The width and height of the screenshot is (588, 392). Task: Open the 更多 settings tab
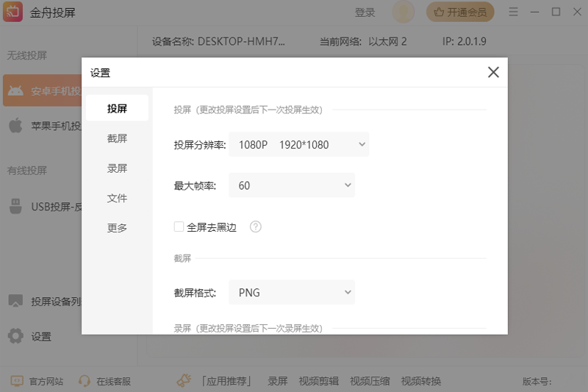coord(117,228)
